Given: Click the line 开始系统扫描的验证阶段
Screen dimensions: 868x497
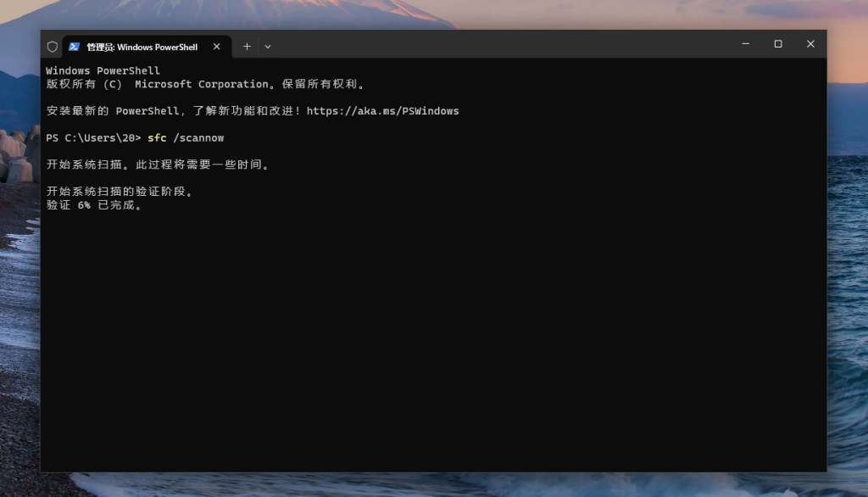Looking at the screenshot, I should coord(120,192).
